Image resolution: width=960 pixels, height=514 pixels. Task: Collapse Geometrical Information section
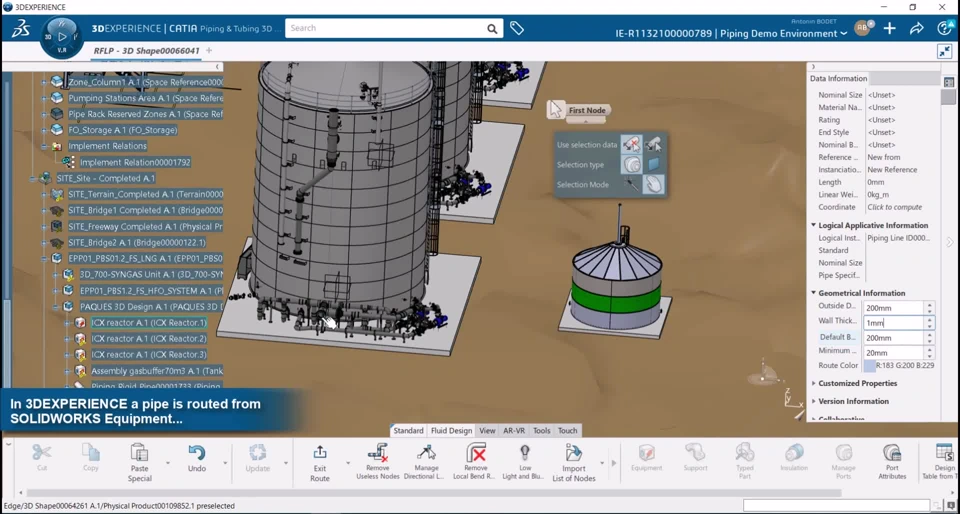tap(814, 293)
